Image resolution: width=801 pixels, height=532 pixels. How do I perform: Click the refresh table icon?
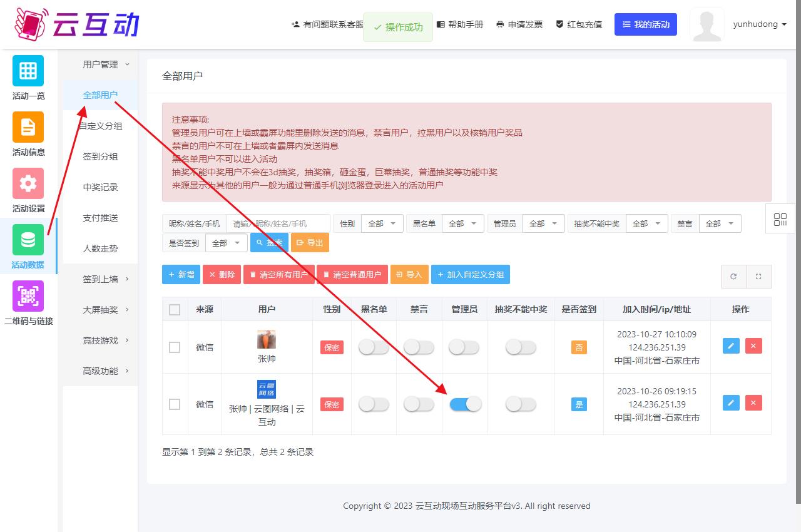coord(733,276)
